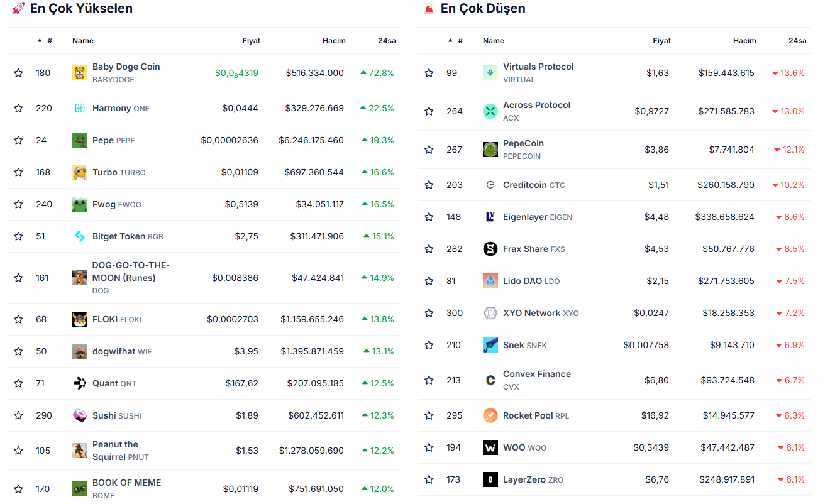830x504 pixels.
Task: Click the Quant QNT logo icon
Action: coord(80,383)
